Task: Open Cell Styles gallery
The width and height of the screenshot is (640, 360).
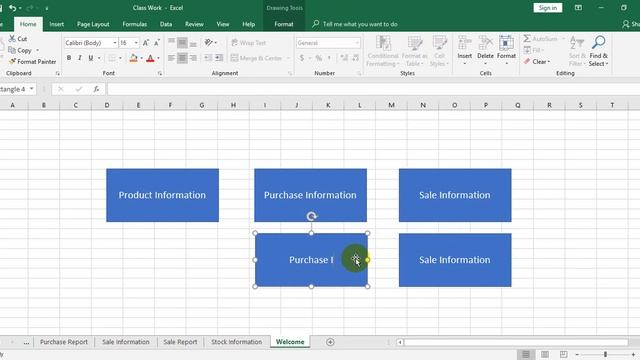Action: [x=439, y=51]
